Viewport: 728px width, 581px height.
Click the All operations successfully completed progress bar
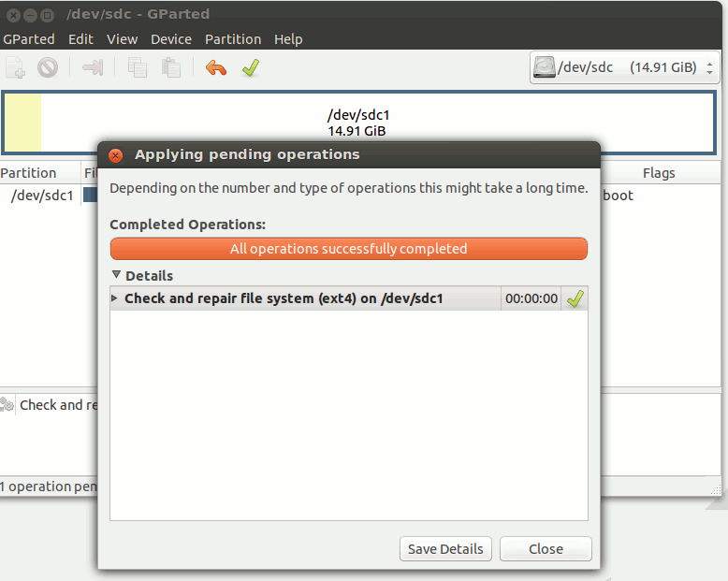349,249
